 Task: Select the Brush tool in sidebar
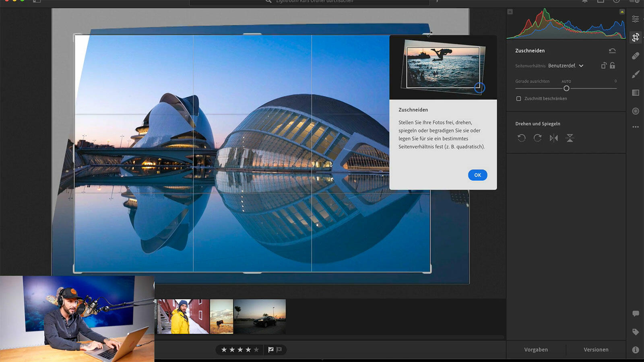(636, 74)
